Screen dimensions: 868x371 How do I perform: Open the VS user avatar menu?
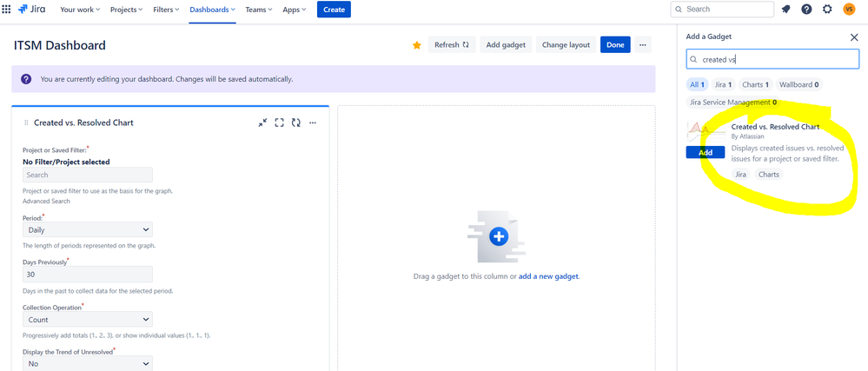click(849, 10)
